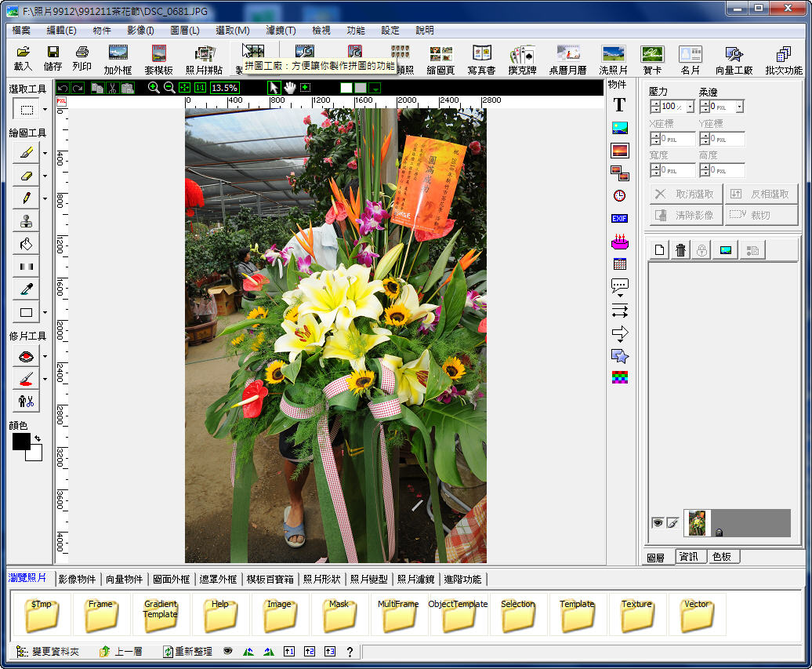Viewport: 812px width, 669px height.
Task: Click the red-eye removal tool
Action: coord(26,357)
